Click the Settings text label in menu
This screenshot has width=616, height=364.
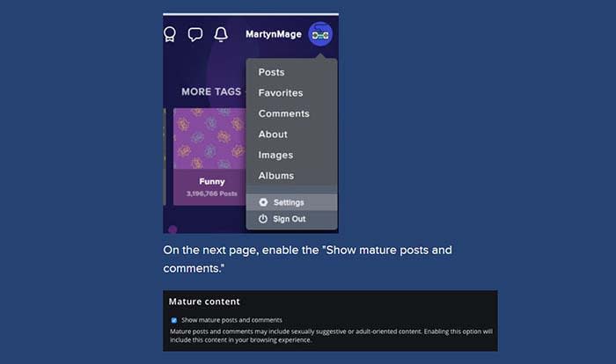click(x=289, y=202)
